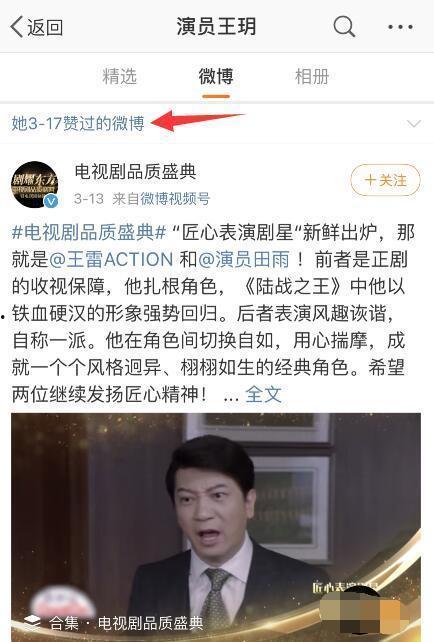Screen dimensions: 434x642
Task: Play the video thumbnail of the man
Action: [216, 527]
